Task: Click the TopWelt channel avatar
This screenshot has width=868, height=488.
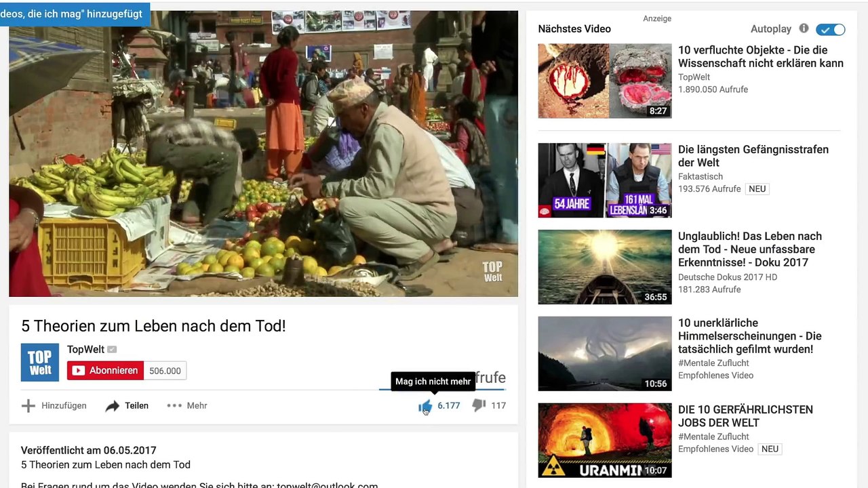Action: tap(40, 363)
